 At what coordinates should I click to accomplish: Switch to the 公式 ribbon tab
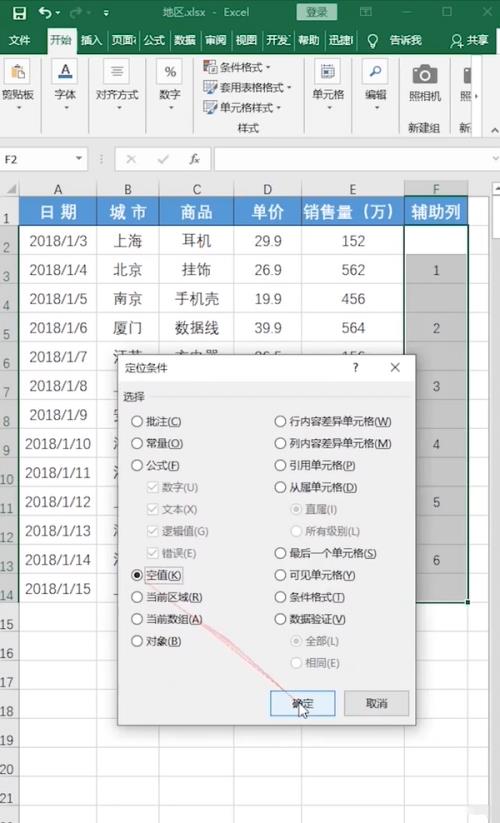pyautogui.click(x=154, y=40)
